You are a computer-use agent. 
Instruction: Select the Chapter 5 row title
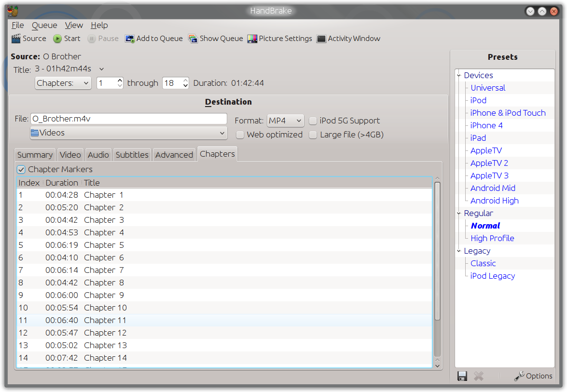(104, 245)
